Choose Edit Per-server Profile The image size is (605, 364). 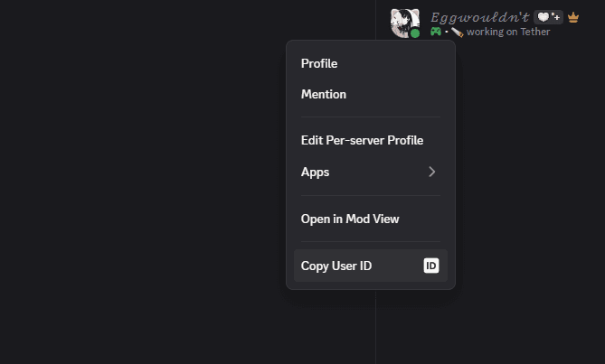pos(371,140)
